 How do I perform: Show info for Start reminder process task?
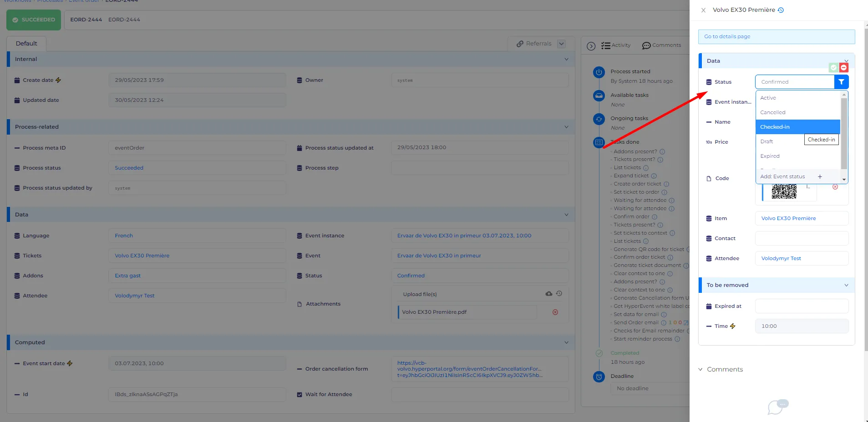tap(677, 339)
